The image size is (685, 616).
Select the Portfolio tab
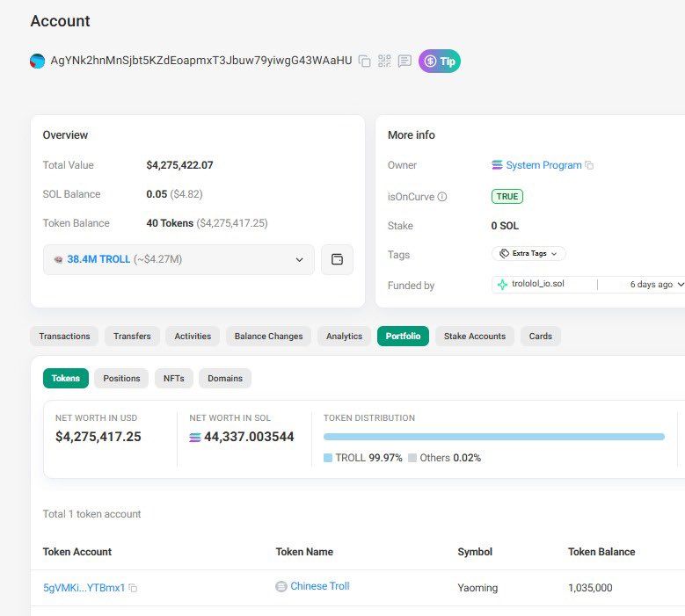(403, 337)
